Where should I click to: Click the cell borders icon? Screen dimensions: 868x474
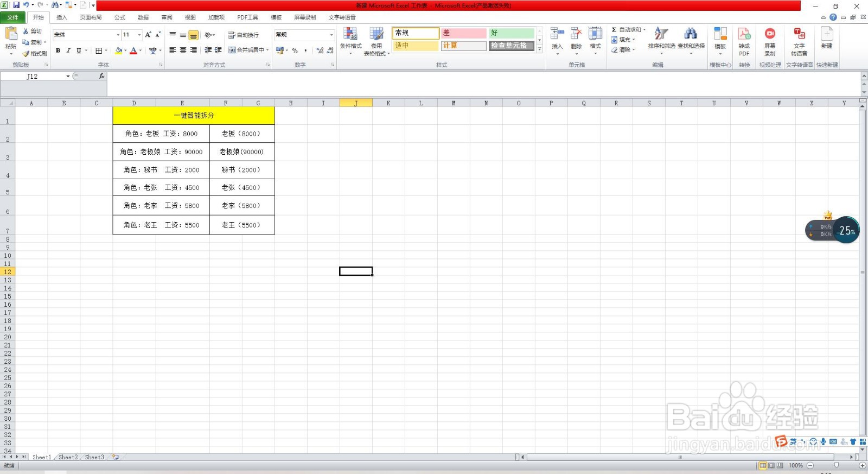(x=99, y=50)
